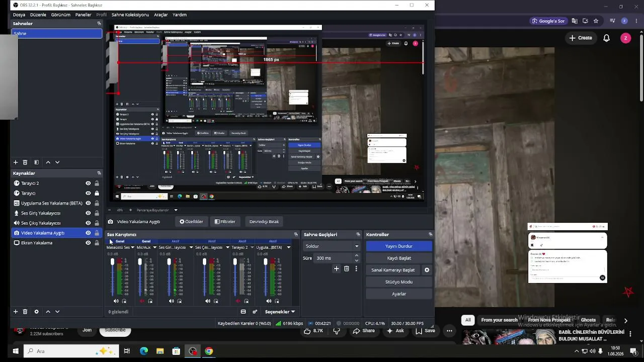Image resolution: width=644 pixels, height=362 pixels.
Task: Unmute the Tarayıcı 2 audio channel
Action: [x=238, y=301]
